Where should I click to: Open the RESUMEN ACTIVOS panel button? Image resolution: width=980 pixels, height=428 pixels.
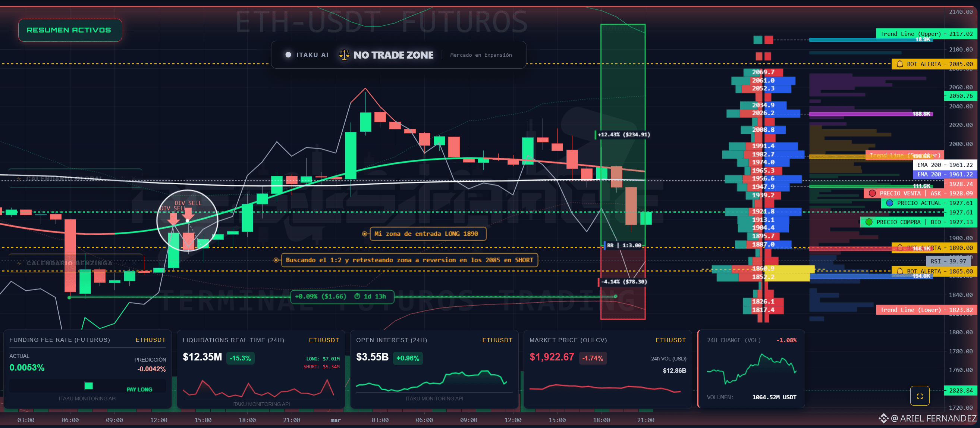coord(70,30)
